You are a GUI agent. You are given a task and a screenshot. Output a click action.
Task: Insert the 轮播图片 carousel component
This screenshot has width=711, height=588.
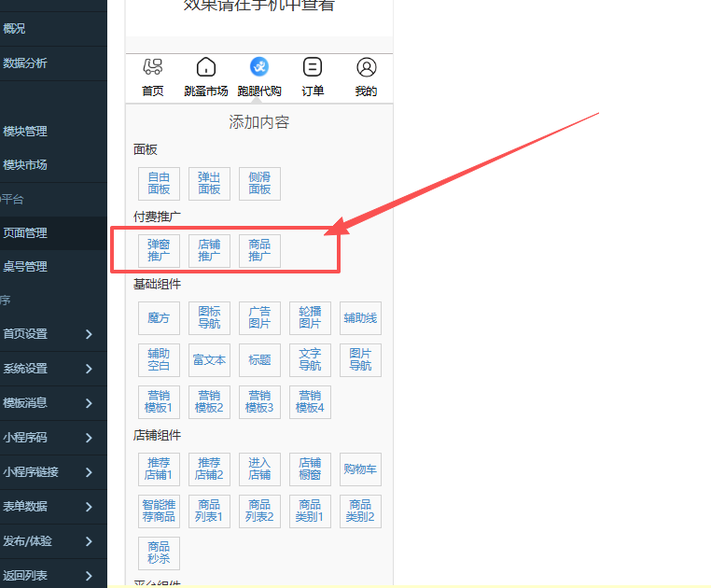pos(310,318)
